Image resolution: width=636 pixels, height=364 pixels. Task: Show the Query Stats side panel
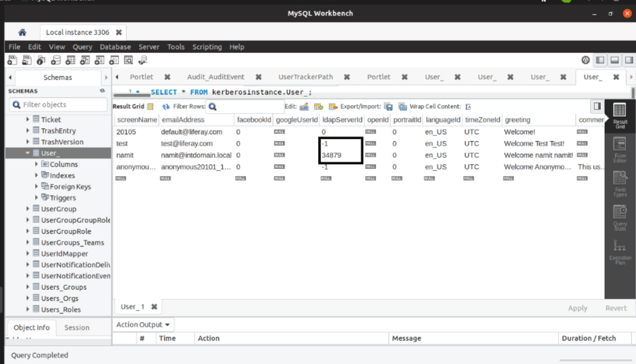[620, 218]
